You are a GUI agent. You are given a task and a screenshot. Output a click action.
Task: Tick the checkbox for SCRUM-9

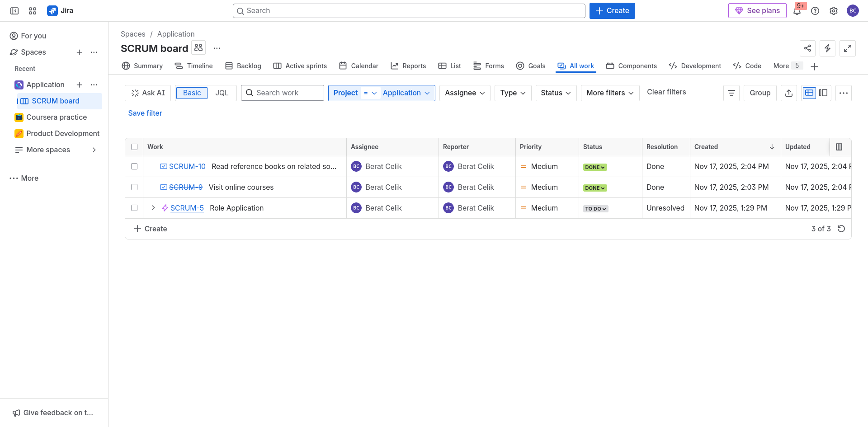(134, 187)
